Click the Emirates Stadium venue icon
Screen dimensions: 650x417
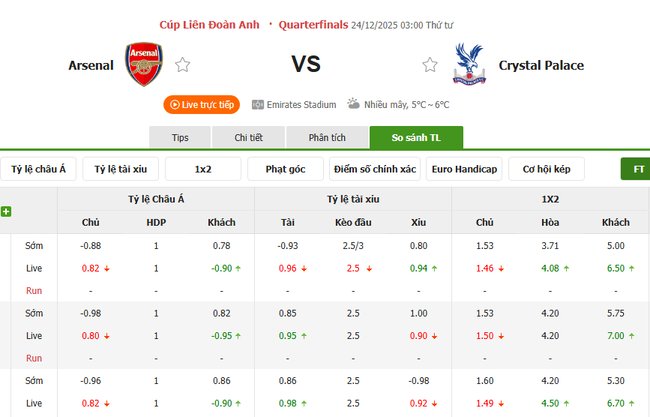(258, 104)
